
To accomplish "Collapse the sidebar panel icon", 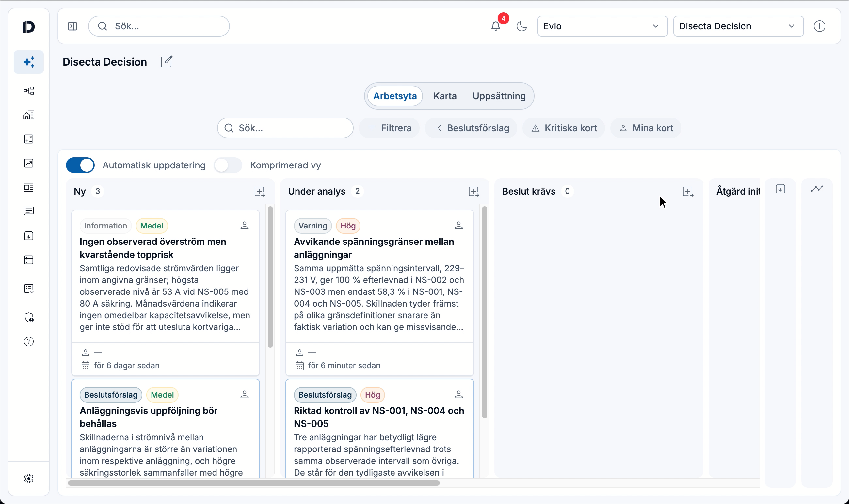I will point(72,26).
